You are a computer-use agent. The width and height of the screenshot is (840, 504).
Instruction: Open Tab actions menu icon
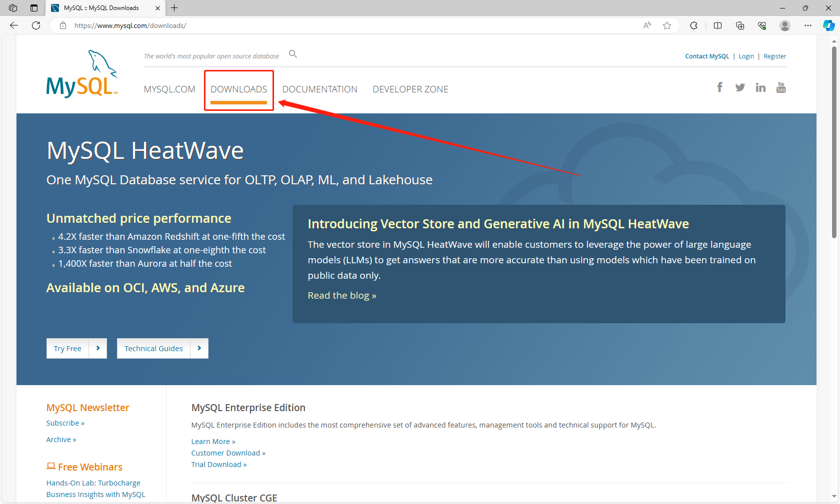point(34,8)
